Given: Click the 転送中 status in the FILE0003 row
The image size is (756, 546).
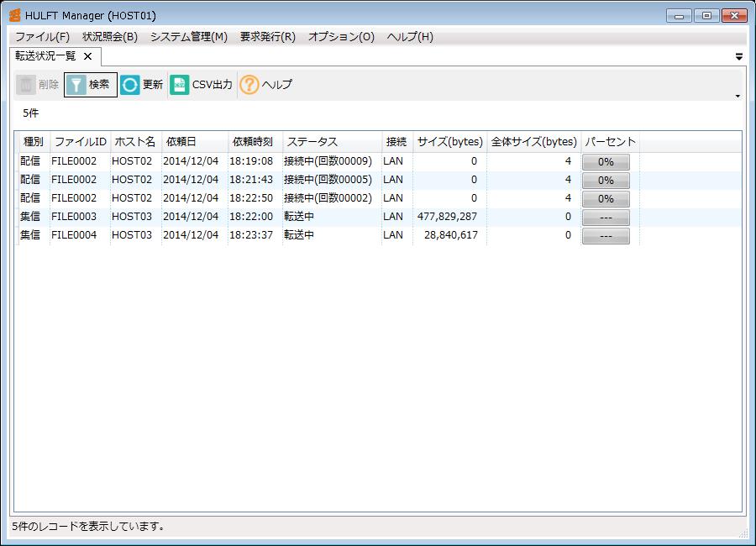Looking at the screenshot, I should tap(299, 217).
